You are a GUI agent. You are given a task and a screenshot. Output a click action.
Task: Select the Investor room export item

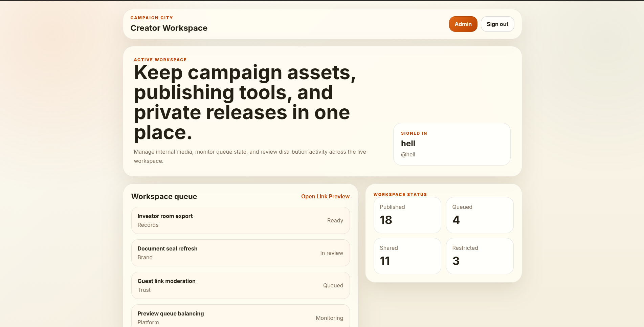240,220
